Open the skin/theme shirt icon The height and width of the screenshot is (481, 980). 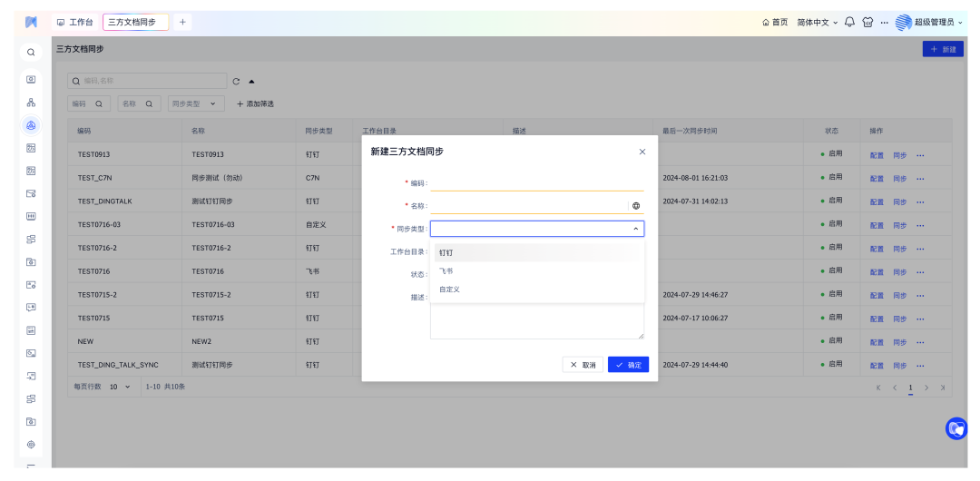(867, 22)
